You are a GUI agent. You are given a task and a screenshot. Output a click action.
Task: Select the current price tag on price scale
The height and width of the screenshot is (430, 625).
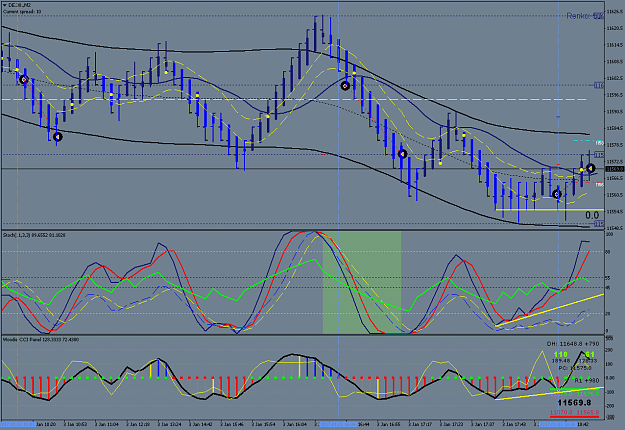[615, 169]
